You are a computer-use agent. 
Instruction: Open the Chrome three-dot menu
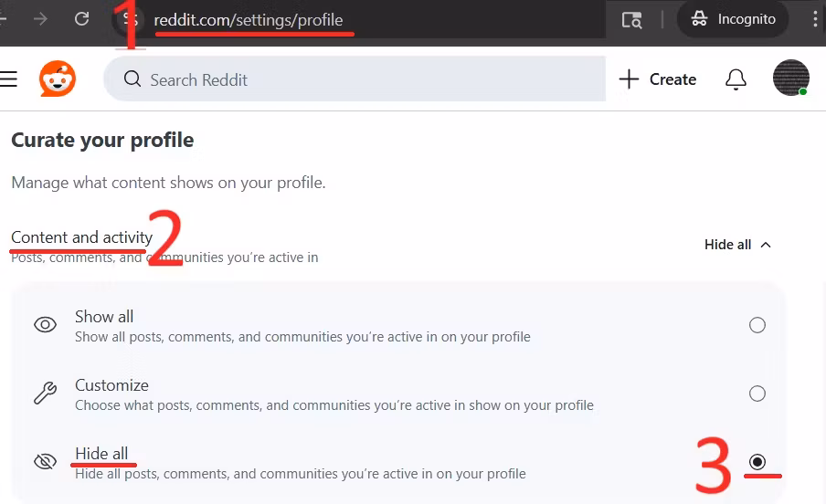coord(815,19)
